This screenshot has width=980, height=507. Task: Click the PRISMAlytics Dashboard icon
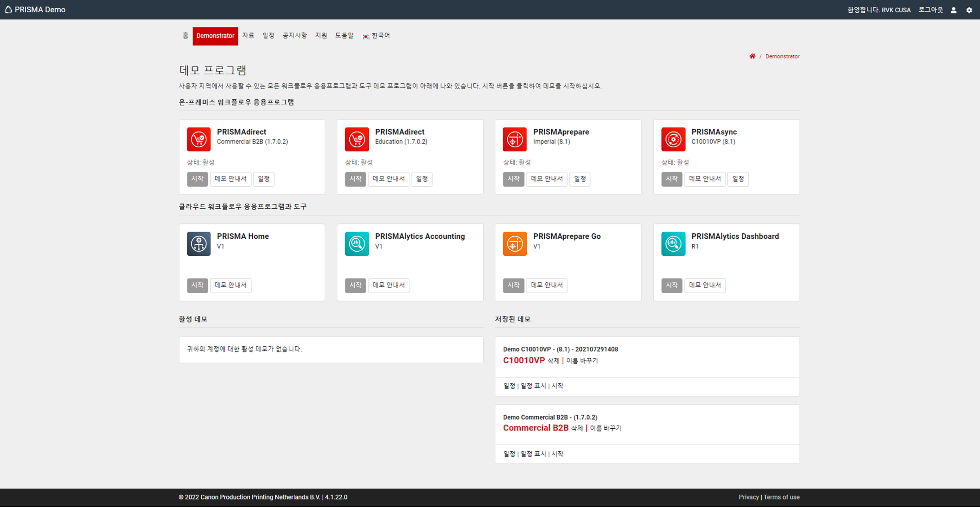click(673, 244)
